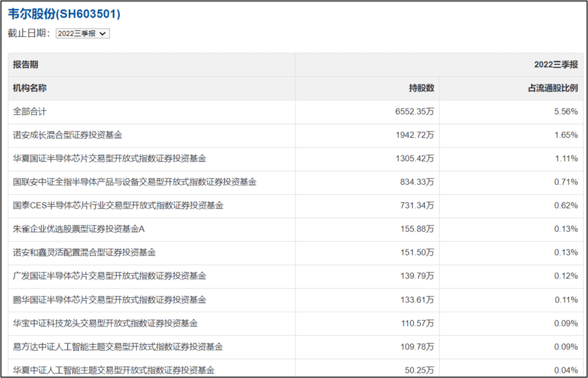Viewport: 588px width, 378px height.
Task: Open 华夏国证半导体芯片 ETF fund entry
Action: [109, 158]
